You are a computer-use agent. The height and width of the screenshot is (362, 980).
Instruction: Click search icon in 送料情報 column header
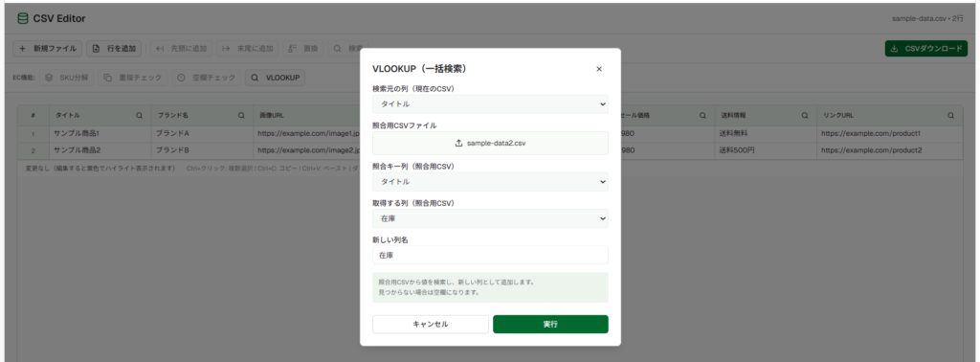point(805,116)
